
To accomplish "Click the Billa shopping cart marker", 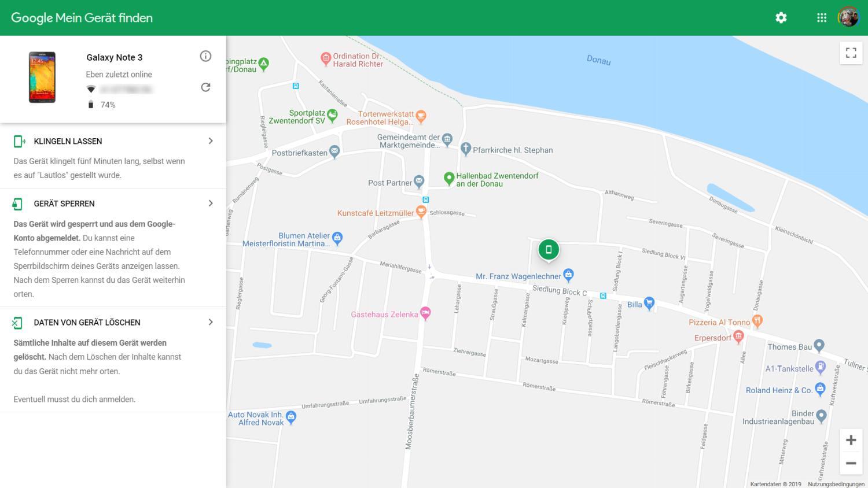I will coord(649,303).
